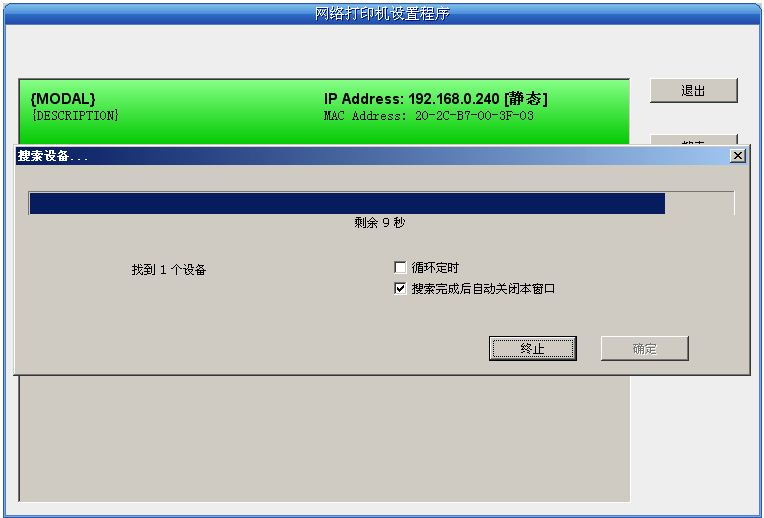This screenshot has width=764, height=518.
Task: Click the {DESCRIPTION} text of device
Action: pyautogui.click(x=75, y=116)
